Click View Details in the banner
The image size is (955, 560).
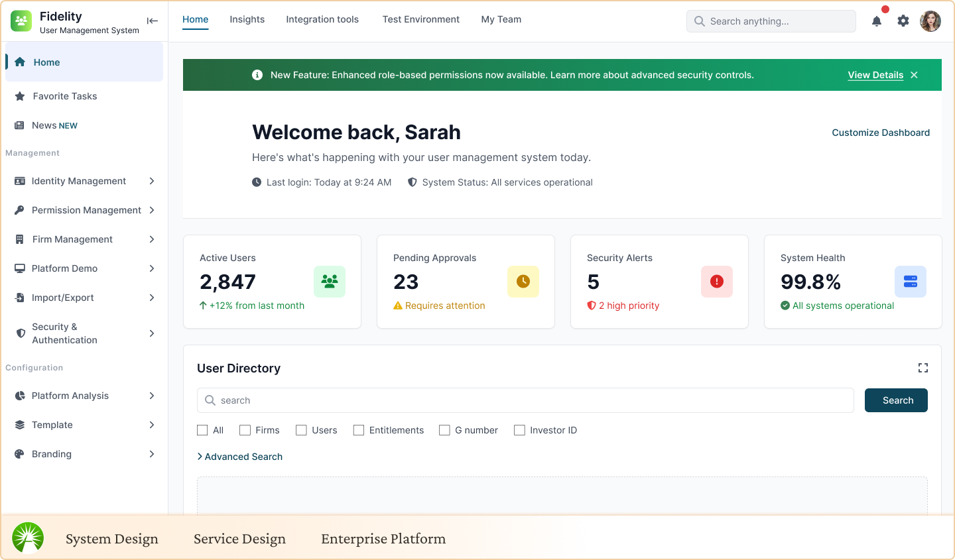(875, 75)
